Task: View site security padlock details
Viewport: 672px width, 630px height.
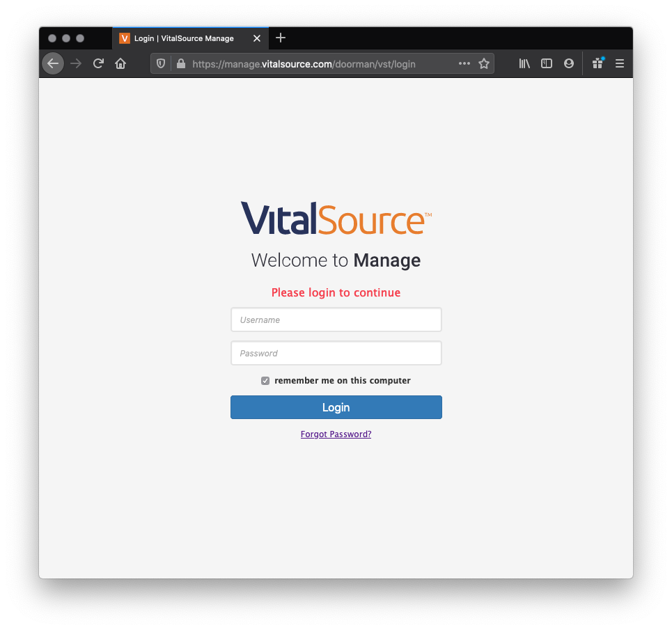Action: point(181,64)
